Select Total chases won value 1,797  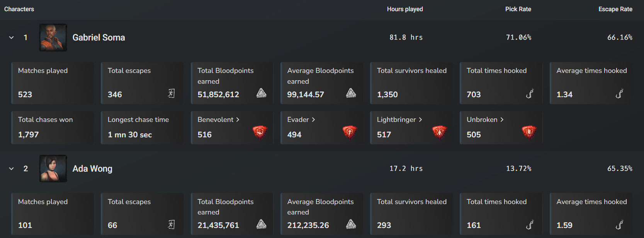29,135
